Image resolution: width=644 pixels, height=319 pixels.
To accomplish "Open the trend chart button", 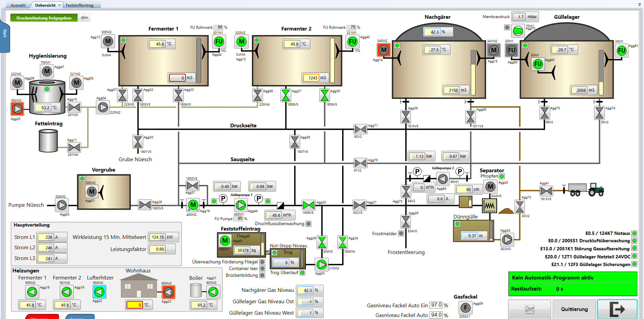I will (x=529, y=309).
